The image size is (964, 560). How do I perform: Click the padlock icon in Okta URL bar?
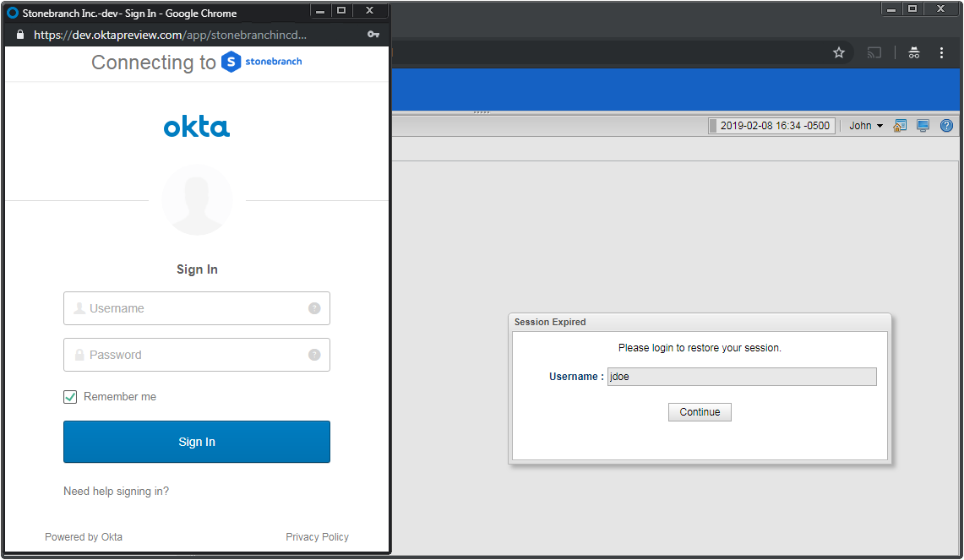pyautogui.click(x=21, y=35)
